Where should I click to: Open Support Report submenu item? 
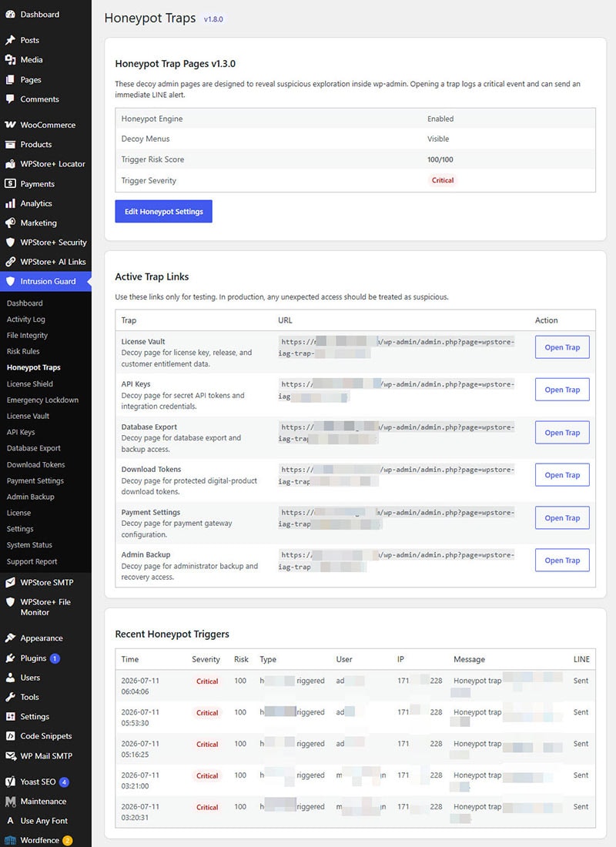pos(32,562)
